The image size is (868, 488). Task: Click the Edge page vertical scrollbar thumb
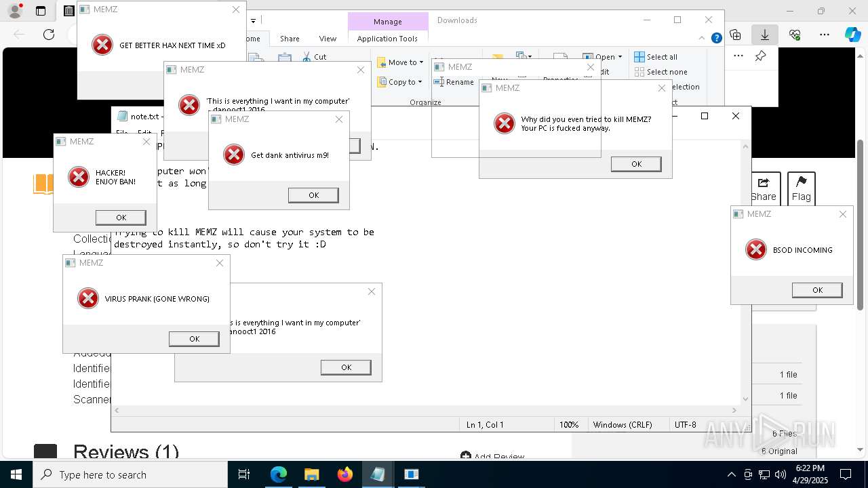click(x=861, y=224)
